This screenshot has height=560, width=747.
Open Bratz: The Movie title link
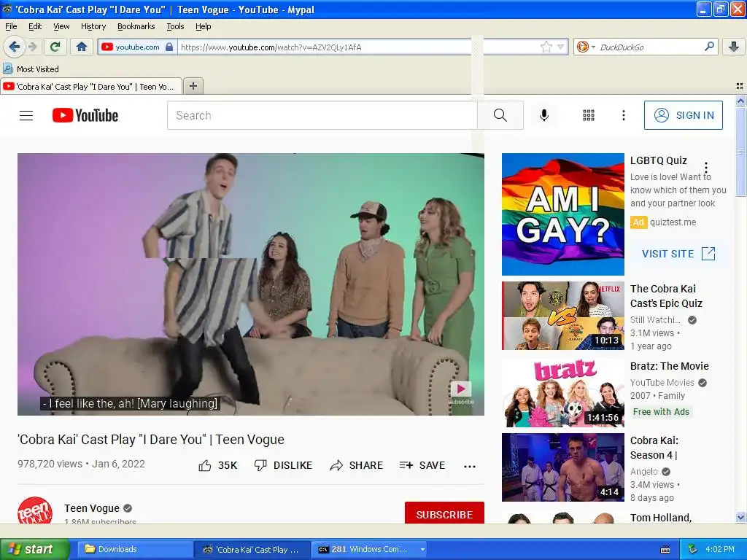click(x=670, y=366)
